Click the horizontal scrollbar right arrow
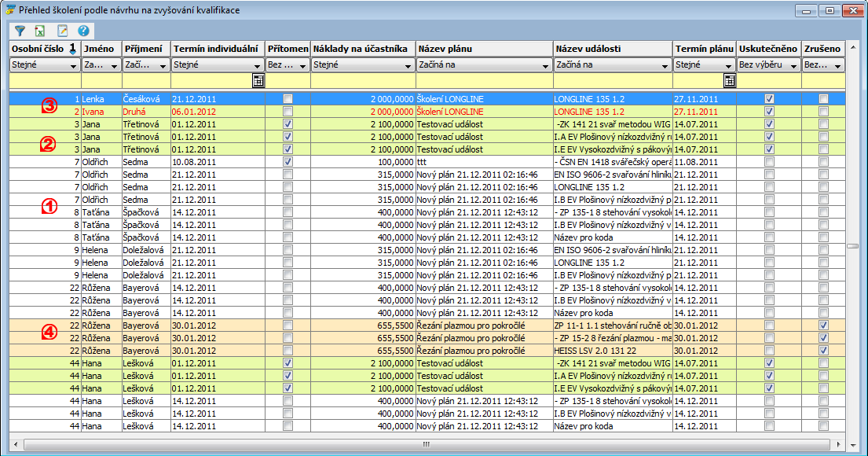 pos(840,444)
